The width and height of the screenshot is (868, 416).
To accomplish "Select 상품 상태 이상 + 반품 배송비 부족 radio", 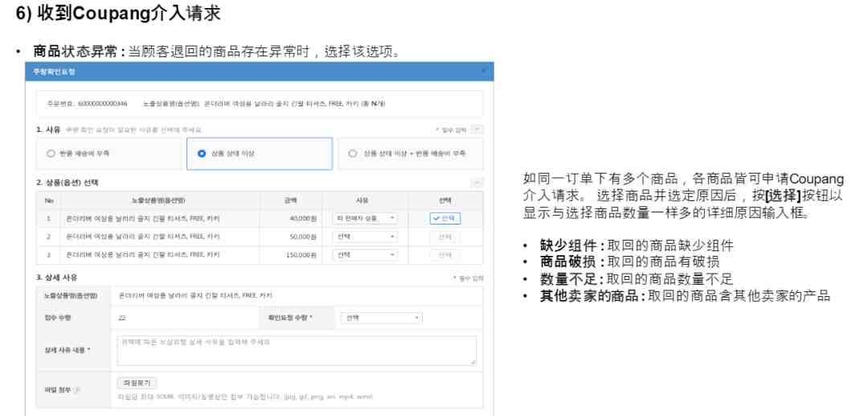I will pyautogui.click(x=353, y=154).
